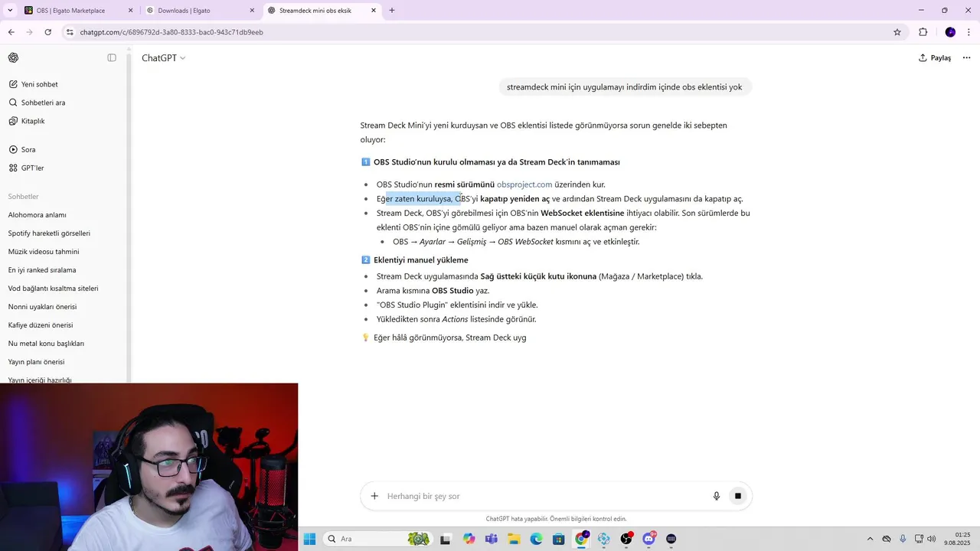Close the OBS | Elgato Marketplace tab
Image resolution: width=980 pixels, height=551 pixels.
coord(130,11)
